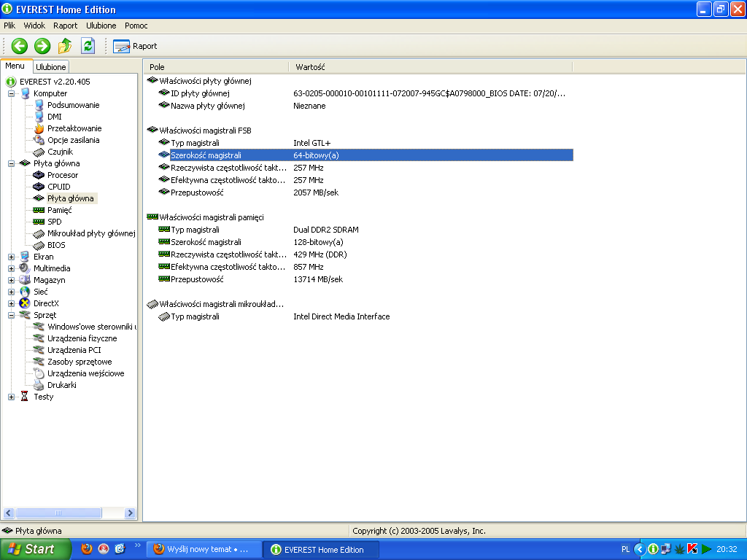This screenshot has height=560, width=747.
Task: Click the PL language indicator
Action: click(x=625, y=550)
